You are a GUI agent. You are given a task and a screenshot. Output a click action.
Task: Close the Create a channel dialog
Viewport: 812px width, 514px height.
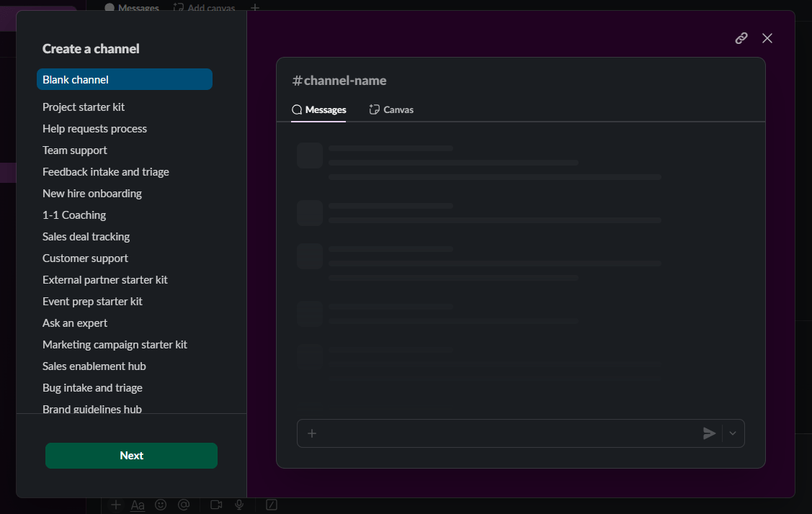click(x=767, y=38)
